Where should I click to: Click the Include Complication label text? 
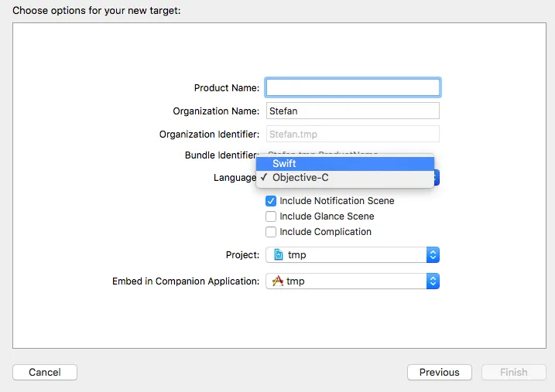point(325,232)
